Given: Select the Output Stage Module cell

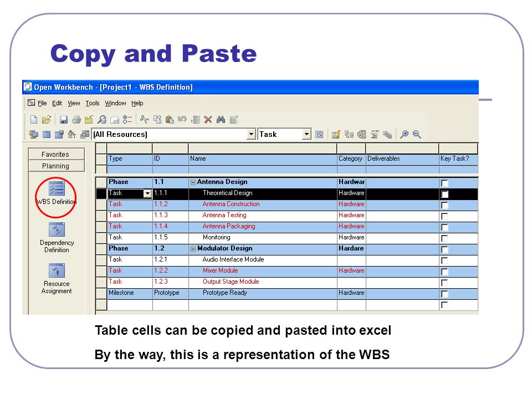Looking at the screenshot, I should 263,282.
